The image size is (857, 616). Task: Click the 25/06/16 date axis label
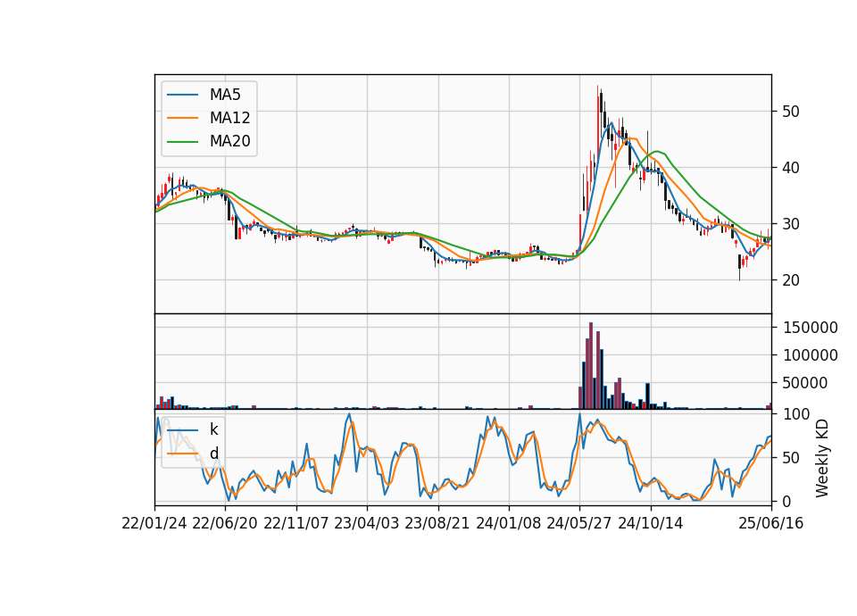click(771, 524)
